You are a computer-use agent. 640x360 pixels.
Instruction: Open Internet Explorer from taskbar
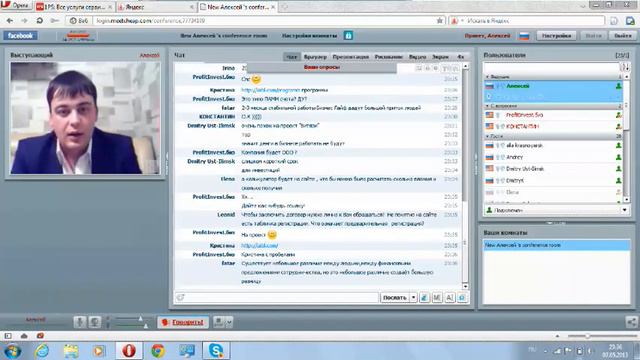click(42, 351)
